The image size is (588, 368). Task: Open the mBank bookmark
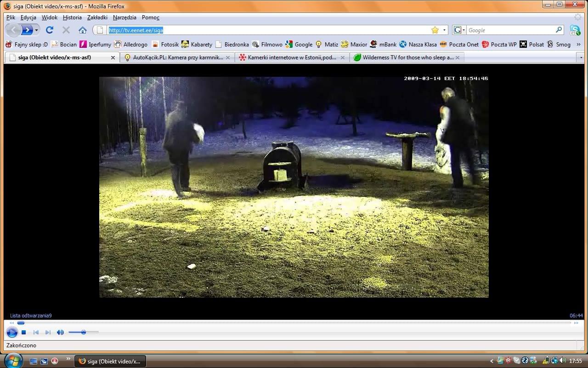tap(383, 45)
